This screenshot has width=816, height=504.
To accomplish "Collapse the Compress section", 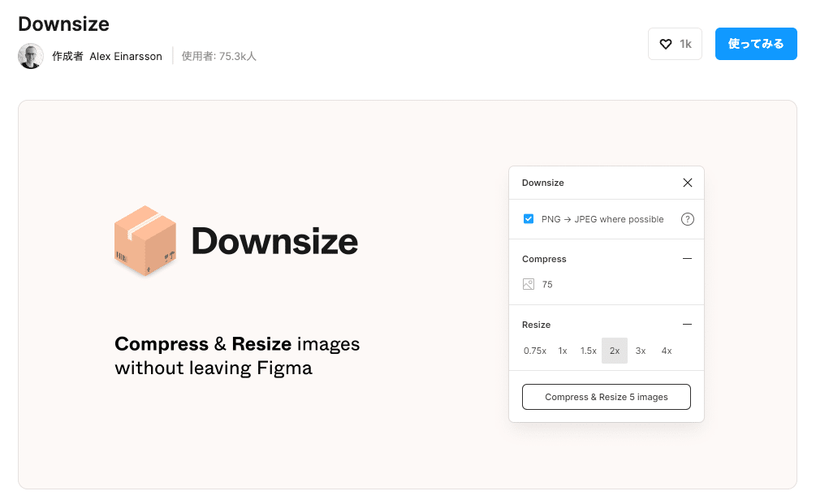I will coord(687,259).
